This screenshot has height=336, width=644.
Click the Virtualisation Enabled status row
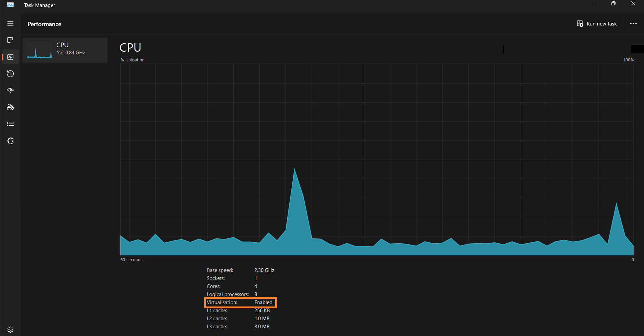(240, 302)
